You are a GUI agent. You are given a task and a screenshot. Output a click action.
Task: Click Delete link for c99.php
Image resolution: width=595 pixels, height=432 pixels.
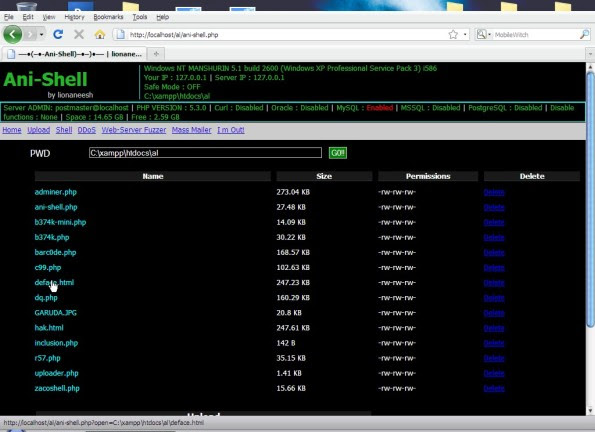tap(494, 268)
